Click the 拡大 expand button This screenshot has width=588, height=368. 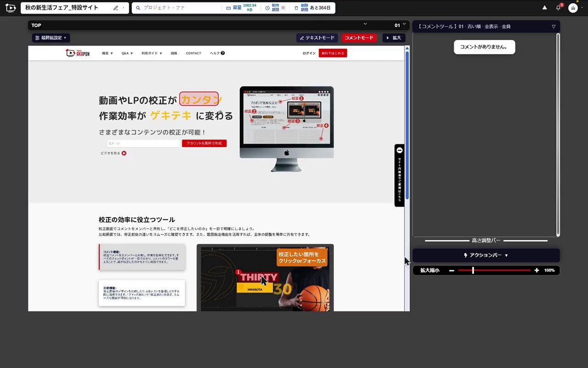click(x=394, y=38)
